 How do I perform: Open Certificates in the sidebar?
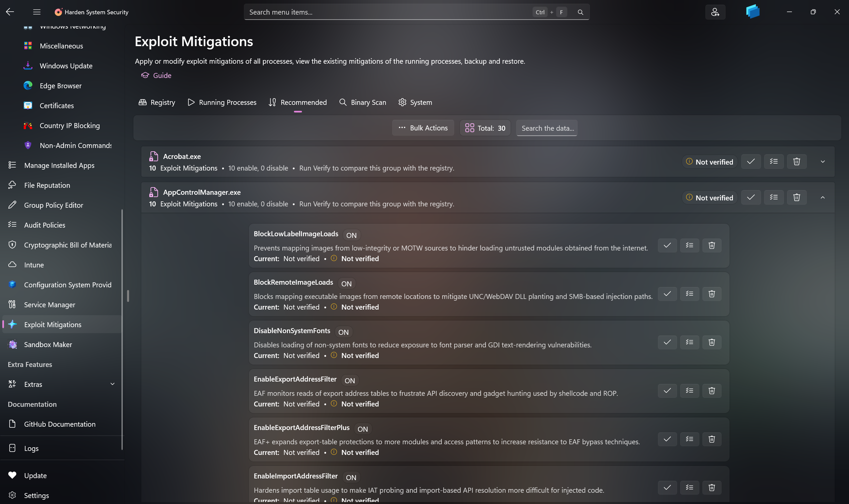coord(62,106)
